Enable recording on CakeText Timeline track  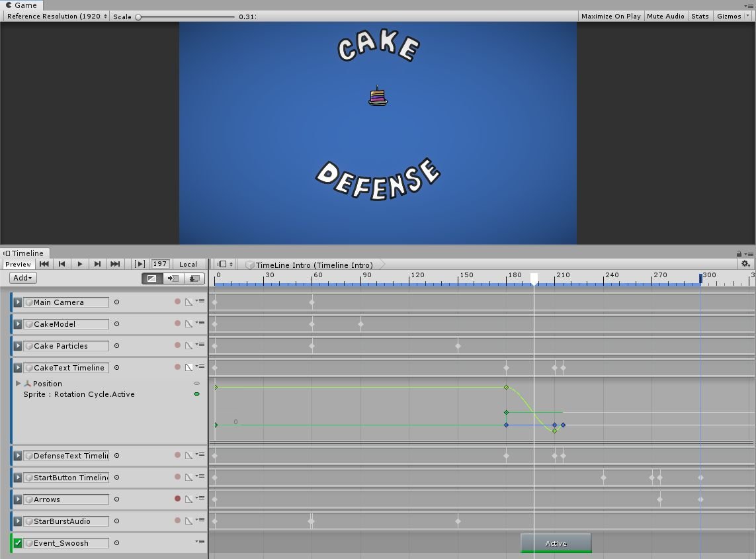tap(177, 367)
